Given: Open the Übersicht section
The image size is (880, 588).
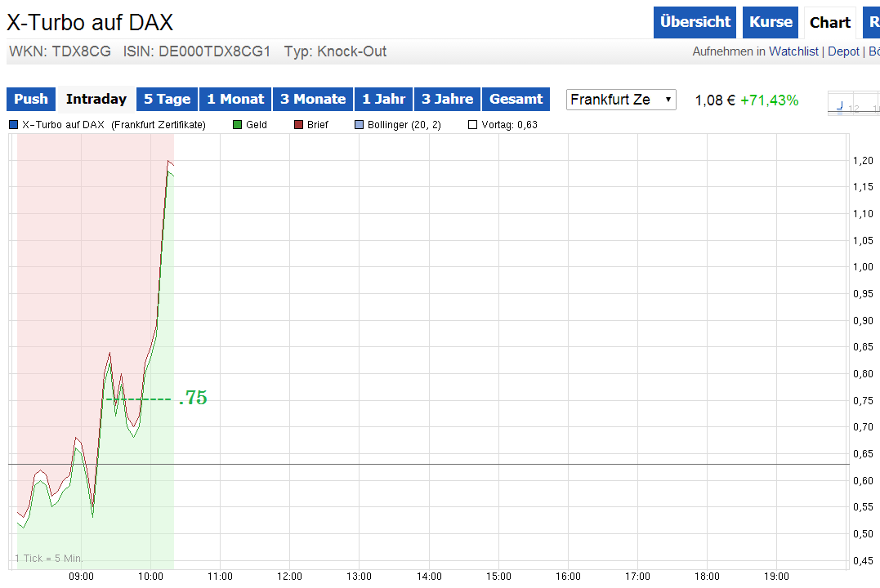Looking at the screenshot, I should pos(695,22).
